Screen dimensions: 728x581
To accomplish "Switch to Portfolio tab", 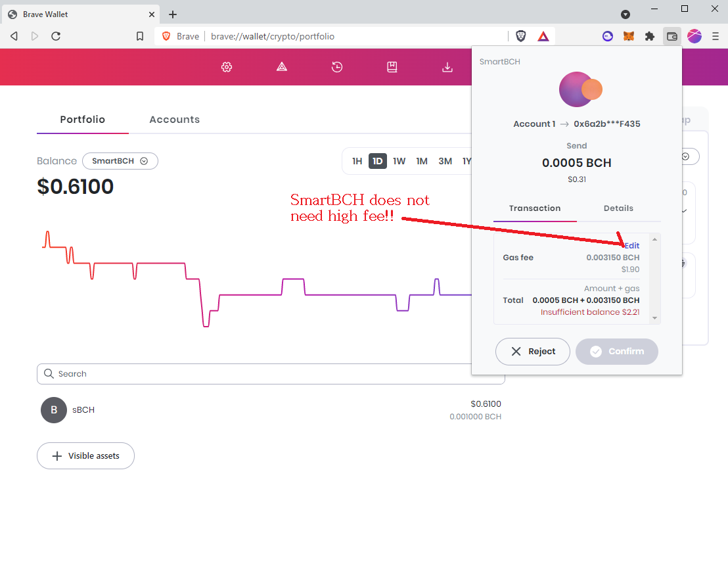I will click(x=83, y=120).
